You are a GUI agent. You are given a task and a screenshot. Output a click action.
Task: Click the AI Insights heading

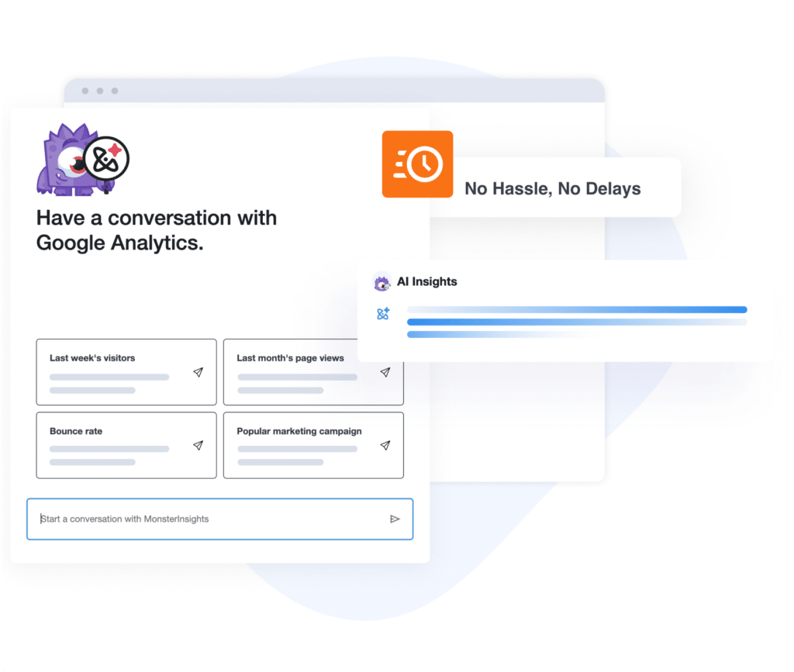(x=427, y=281)
